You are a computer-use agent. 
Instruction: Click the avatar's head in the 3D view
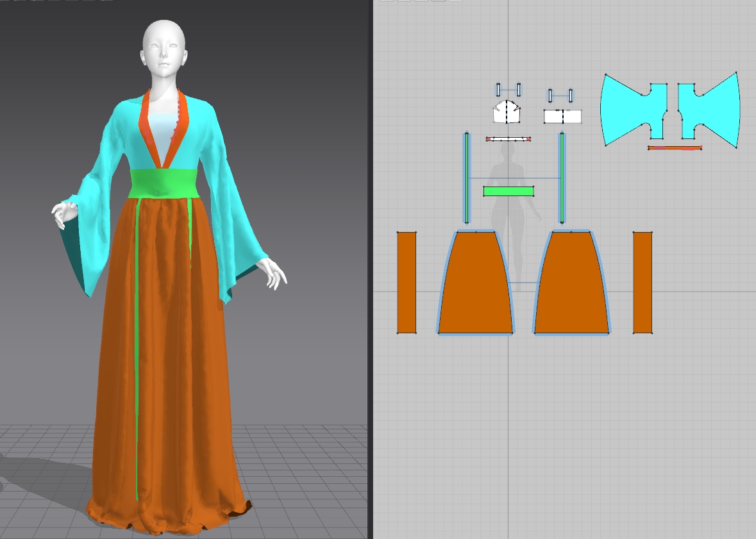tap(164, 48)
